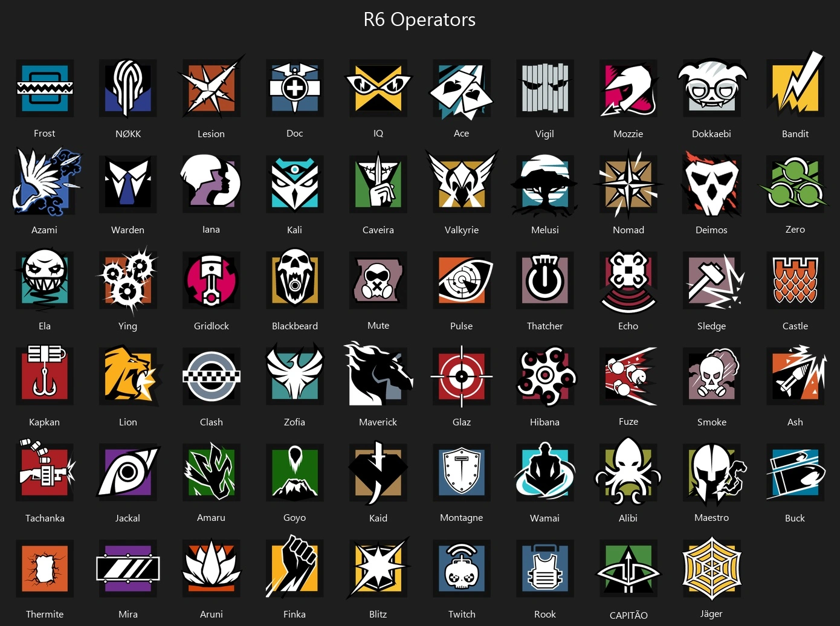
Task: Click the Alibi octopus icon
Action: pyautogui.click(x=628, y=472)
